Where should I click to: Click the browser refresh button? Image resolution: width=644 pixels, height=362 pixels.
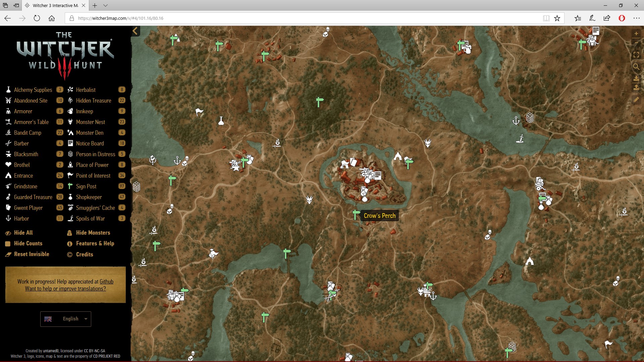point(37,18)
